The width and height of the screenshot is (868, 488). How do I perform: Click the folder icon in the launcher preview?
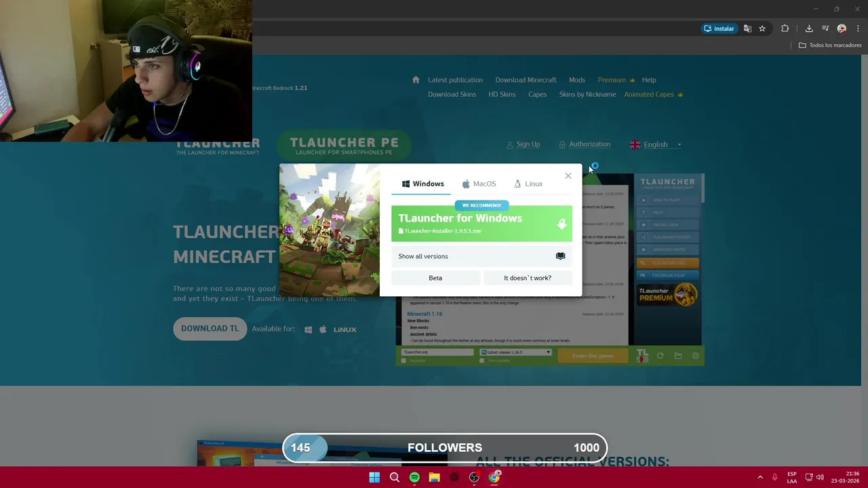point(677,356)
